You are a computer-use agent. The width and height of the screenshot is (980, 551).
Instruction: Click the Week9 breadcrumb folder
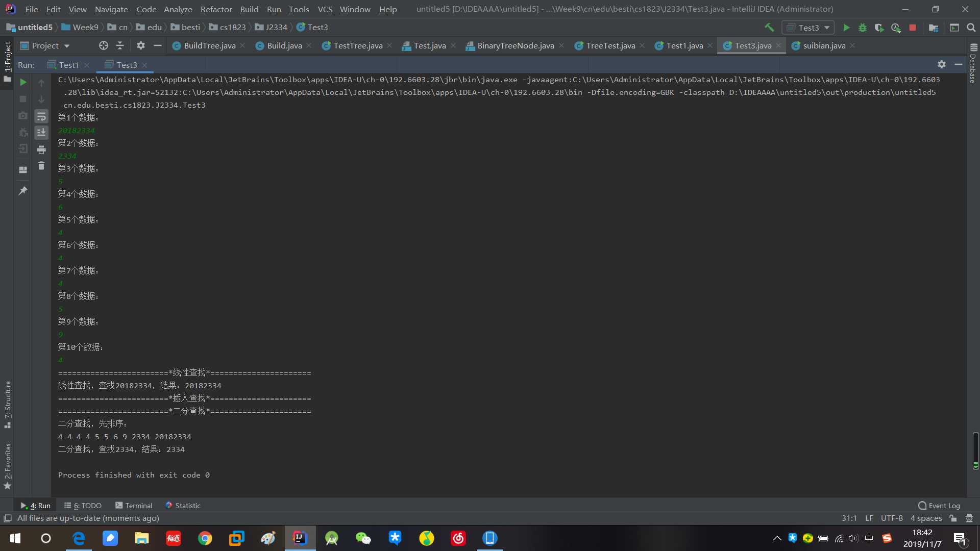pyautogui.click(x=80, y=27)
